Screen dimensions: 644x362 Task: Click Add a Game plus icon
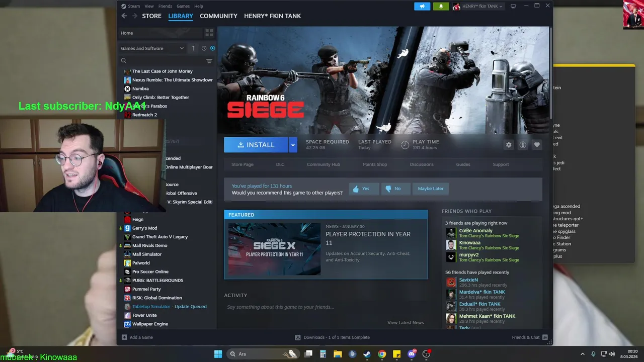[124, 337]
